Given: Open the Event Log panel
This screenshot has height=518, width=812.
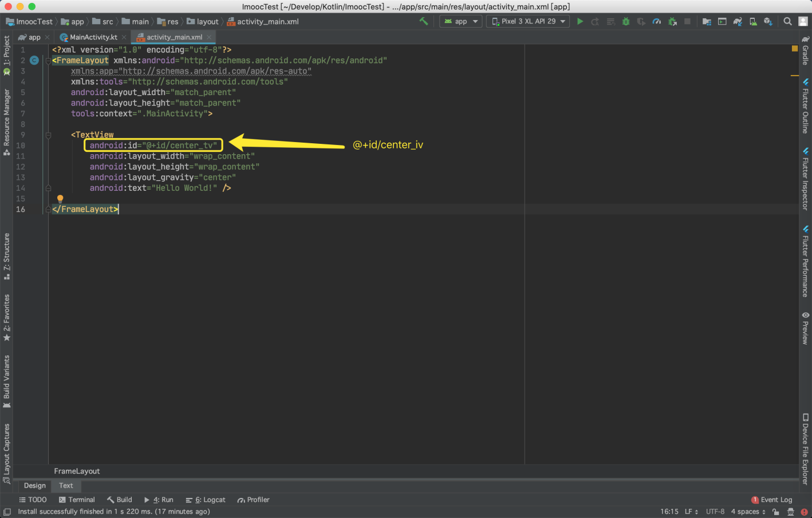Looking at the screenshot, I should click(x=772, y=500).
